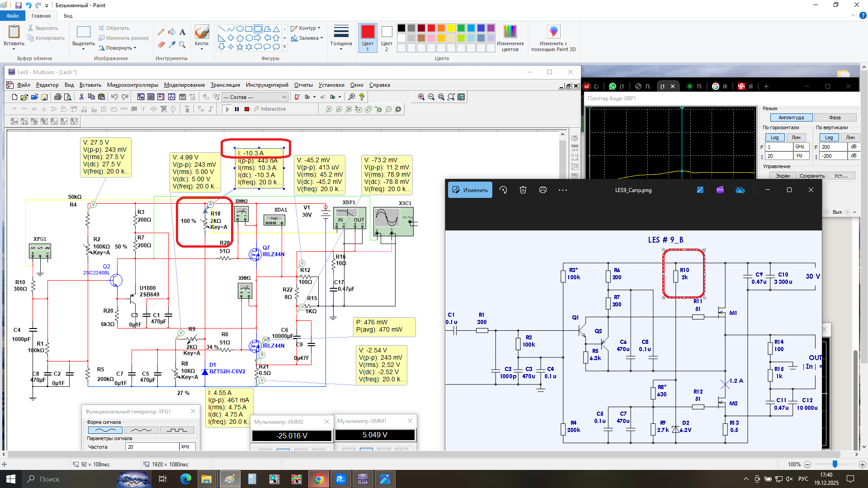Open the Моделирование menu in Multisim

pyautogui.click(x=184, y=85)
